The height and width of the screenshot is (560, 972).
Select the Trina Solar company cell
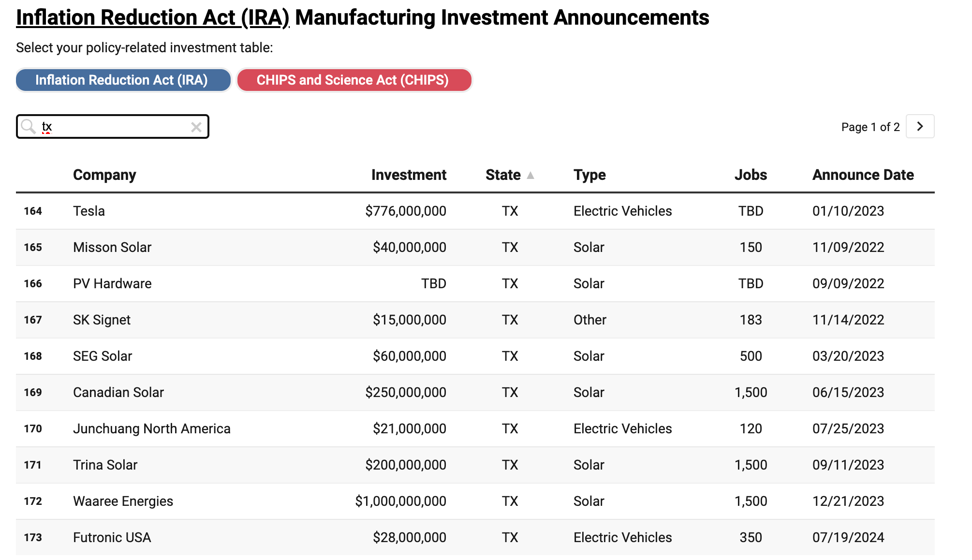105,465
